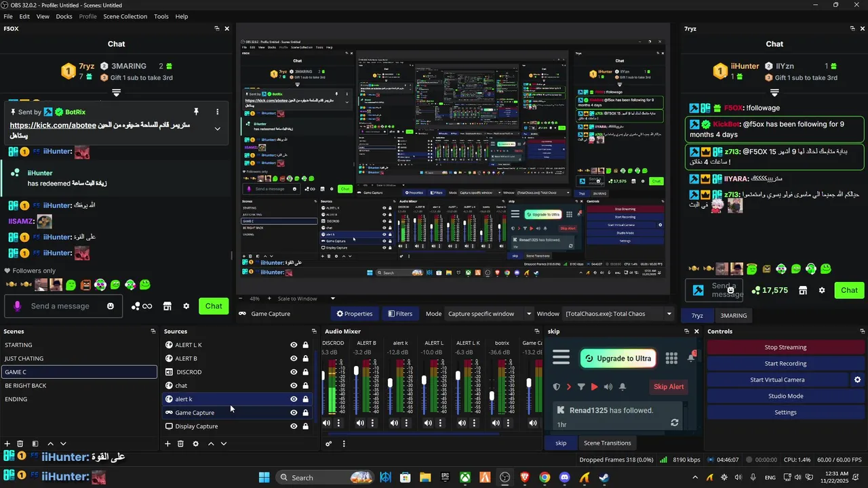Open Virtual Camera settings gear icon
Screen dimensions: 868x488
pos(857,380)
